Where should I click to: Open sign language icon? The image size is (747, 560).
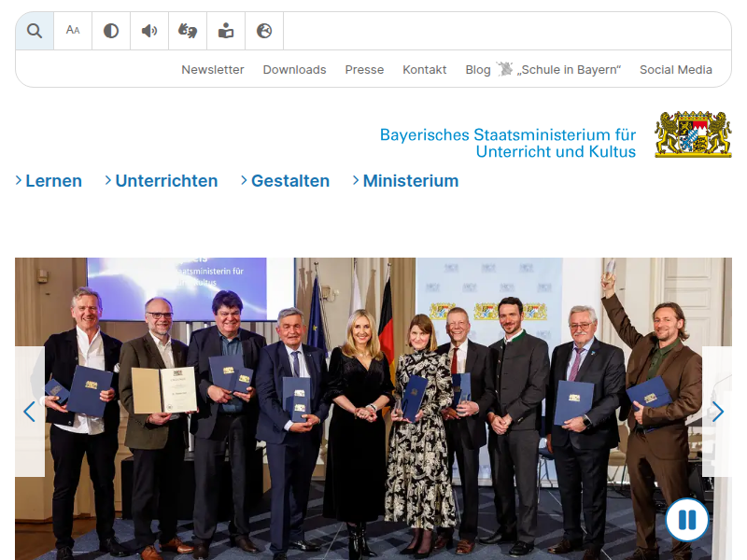188,31
